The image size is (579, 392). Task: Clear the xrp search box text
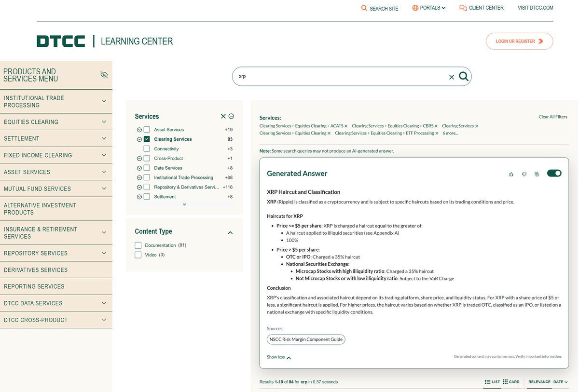(x=452, y=77)
